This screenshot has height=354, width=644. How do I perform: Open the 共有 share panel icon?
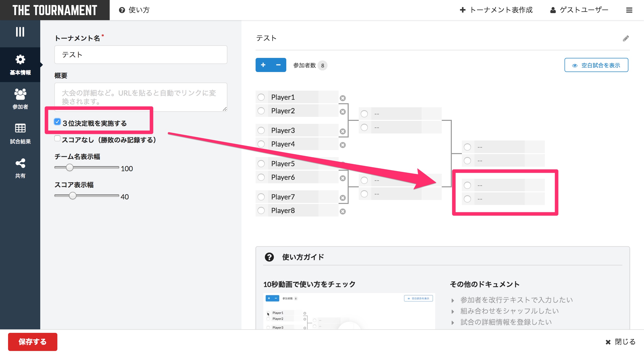point(20,168)
